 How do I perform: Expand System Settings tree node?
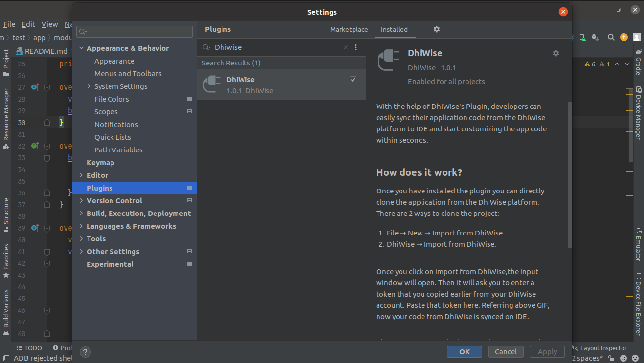(89, 86)
